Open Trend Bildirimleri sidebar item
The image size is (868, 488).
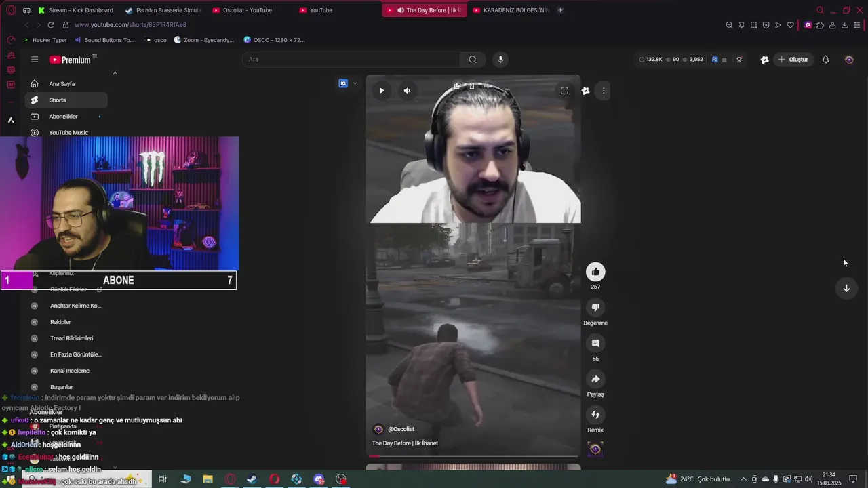coord(66,338)
